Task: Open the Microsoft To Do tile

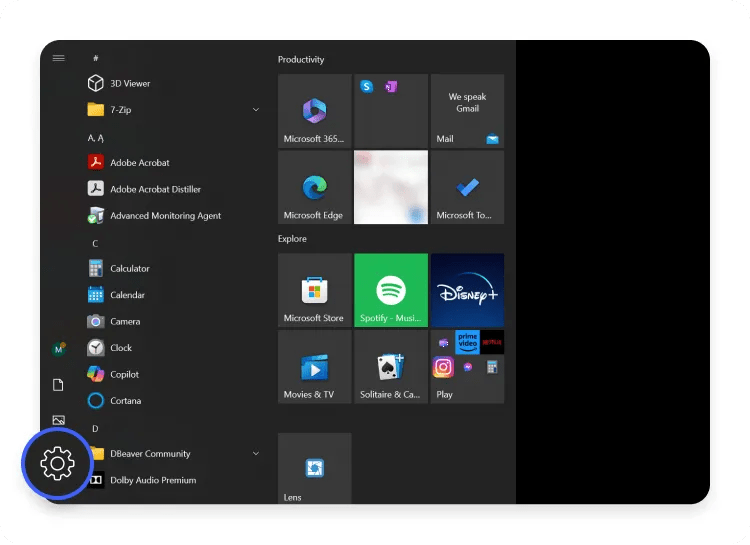Action: coord(467,187)
